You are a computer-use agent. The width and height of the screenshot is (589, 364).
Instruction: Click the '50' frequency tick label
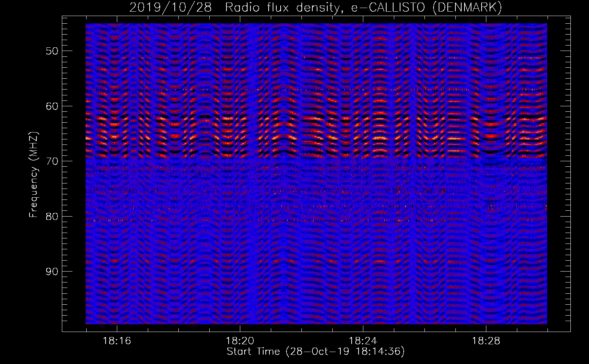tap(52, 51)
